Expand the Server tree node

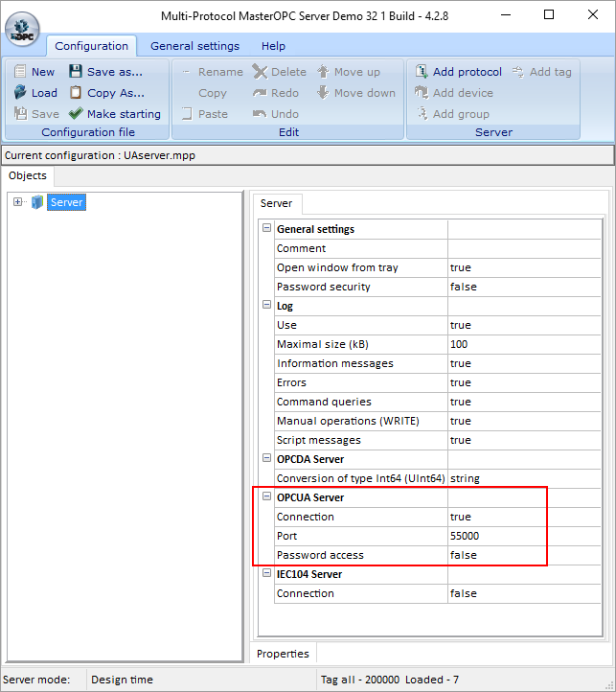tap(17, 201)
